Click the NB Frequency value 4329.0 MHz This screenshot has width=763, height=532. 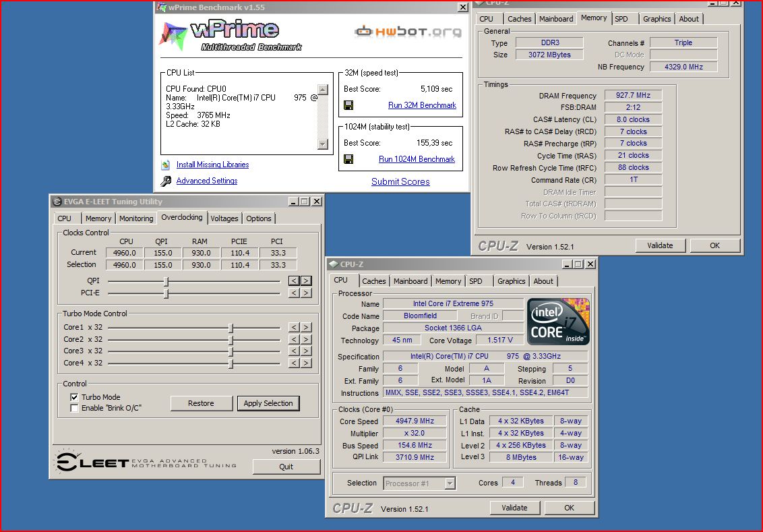[683, 67]
